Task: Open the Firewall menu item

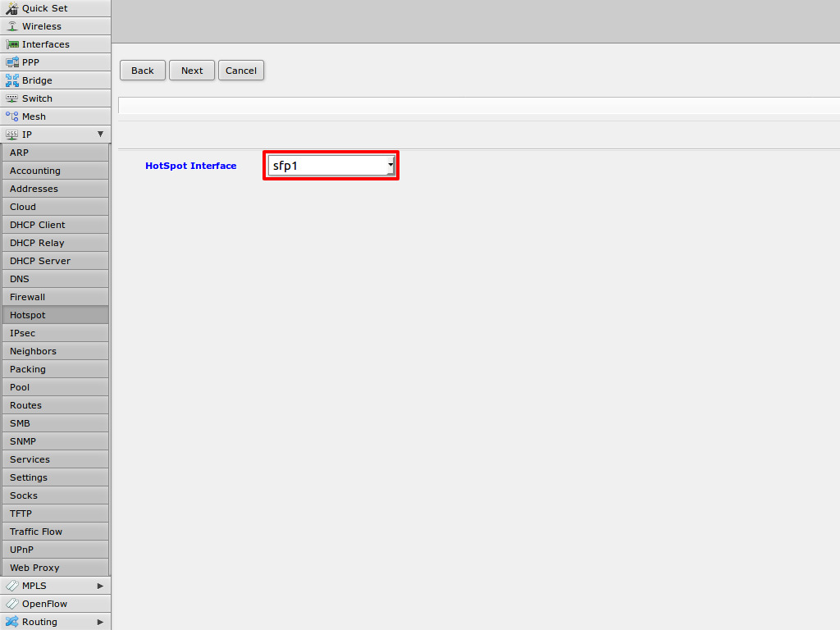Action: click(x=28, y=297)
